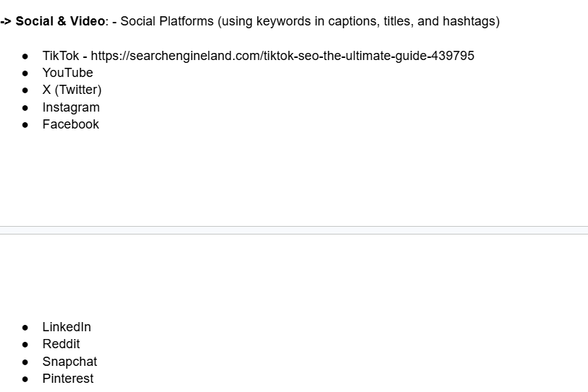Click the "Pinterest" list item
Image resolution: width=588 pixels, height=392 pixels.
[x=68, y=379]
